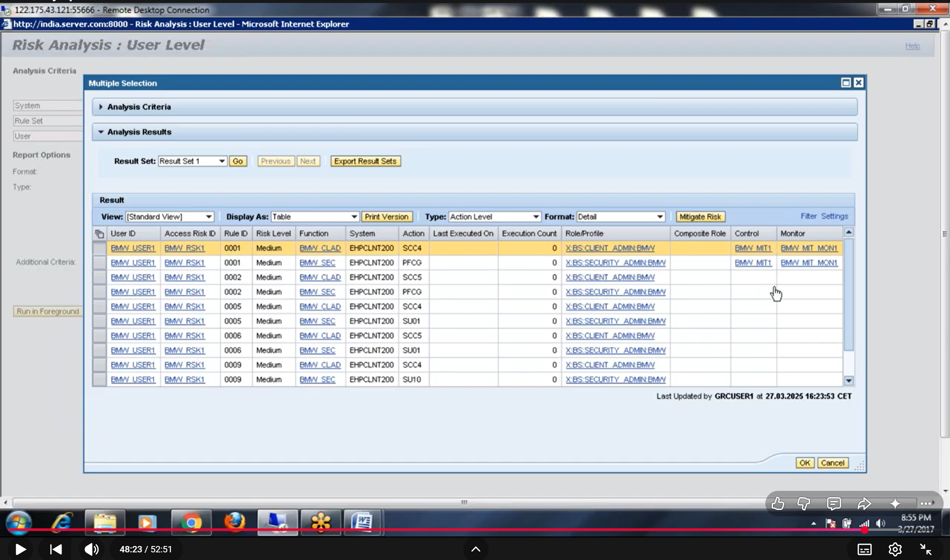Open the media player taskbar icon
The height and width of the screenshot is (560, 950).
click(x=147, y=522)
